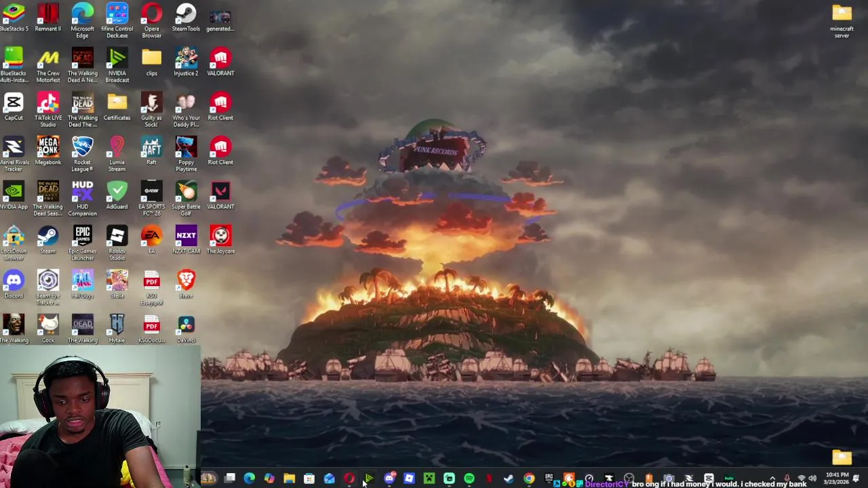Image resolution: width=868 pixels, height=488 pixels.
Task: Select VALORANT shortcut with red Riot fist icon
Action: [220, 62]
